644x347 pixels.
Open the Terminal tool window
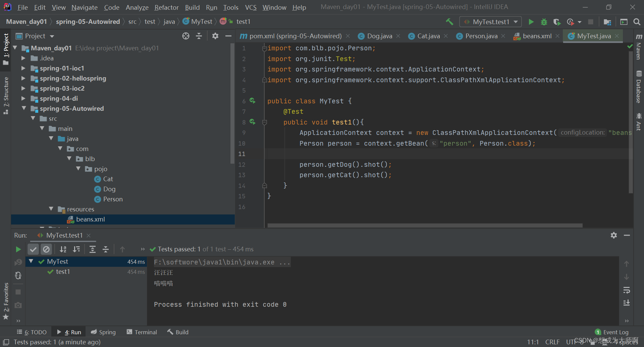click(142, 332)
